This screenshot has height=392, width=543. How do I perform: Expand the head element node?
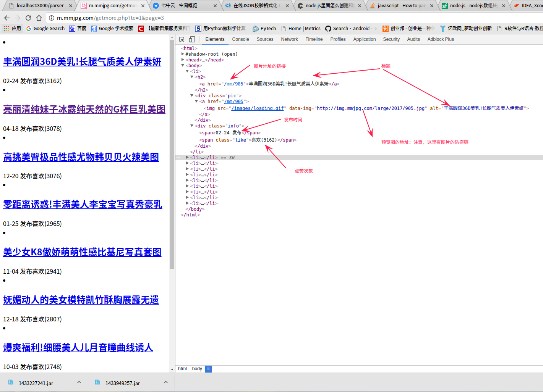(183, 60)
